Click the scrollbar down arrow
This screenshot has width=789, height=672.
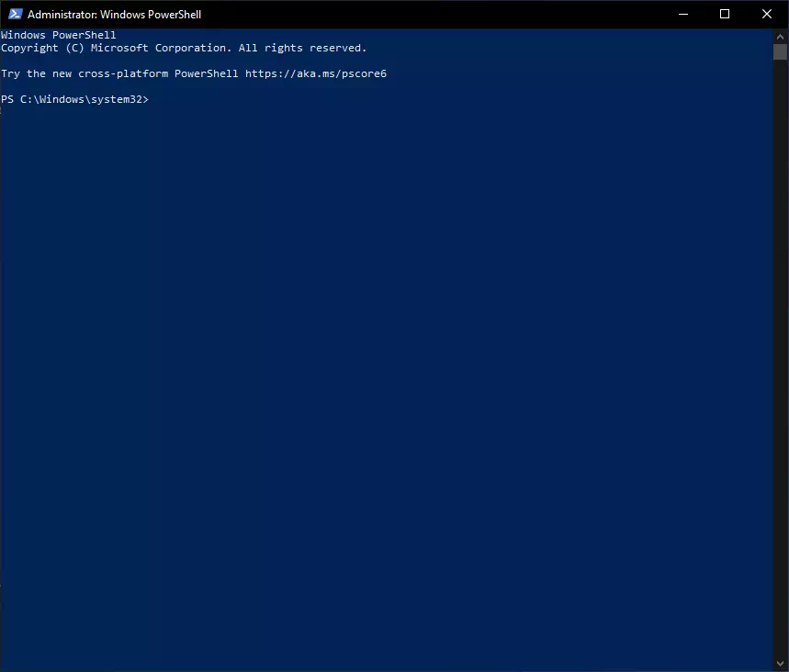(780, 664)
